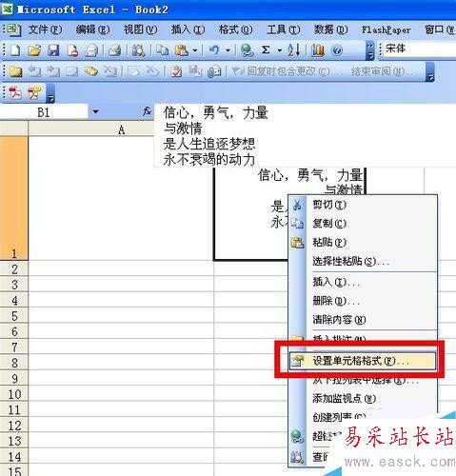Viewport: 456px width, 476px height.
Task: Expand the PDF toolbar options arrow
Action: [50, 93]
